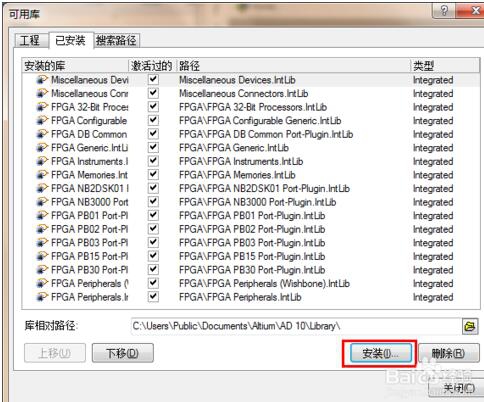
Task: Click the icon beside FPGA DB Common library
Action: click(42, 134)
